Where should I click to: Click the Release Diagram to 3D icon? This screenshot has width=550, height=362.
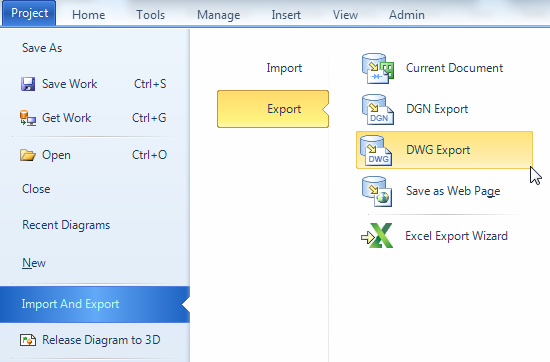pos(28,340)
